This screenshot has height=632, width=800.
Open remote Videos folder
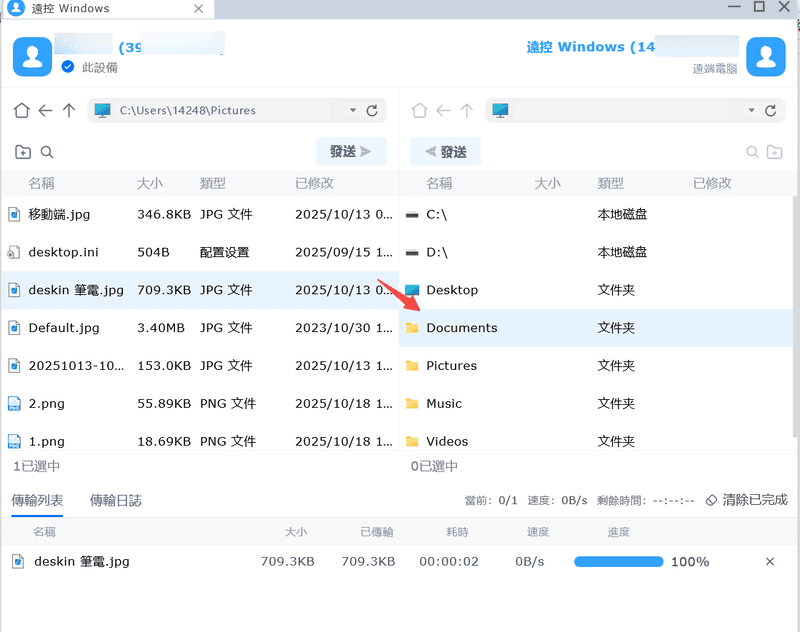tap(596, 441)
